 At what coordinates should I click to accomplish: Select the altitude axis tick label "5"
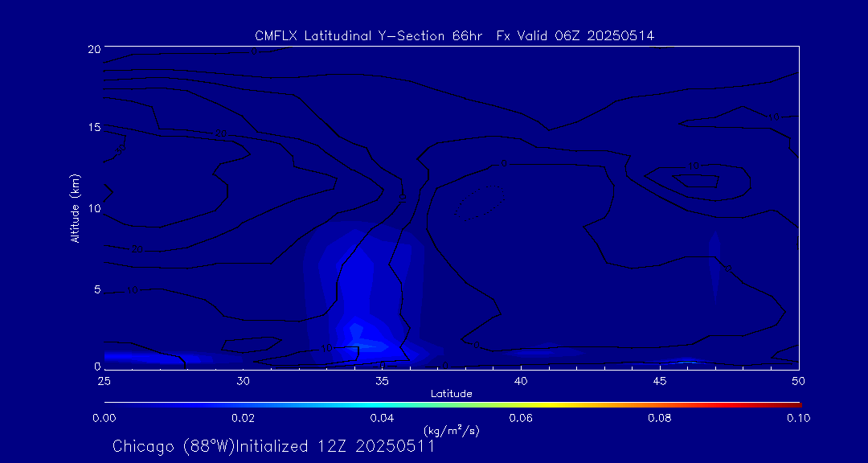[x=97, y=289]
